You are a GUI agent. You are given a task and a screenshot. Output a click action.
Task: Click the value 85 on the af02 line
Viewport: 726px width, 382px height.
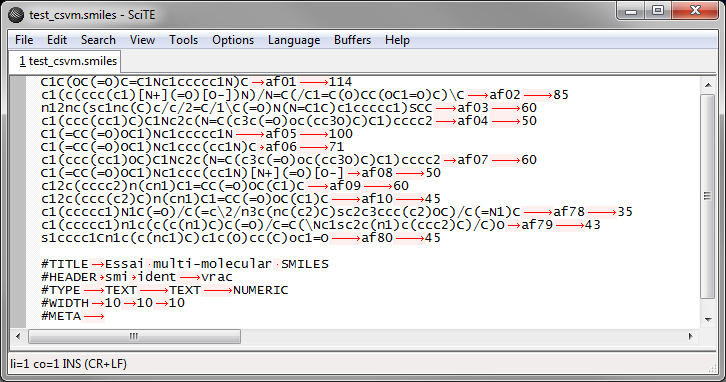(561, 95)
